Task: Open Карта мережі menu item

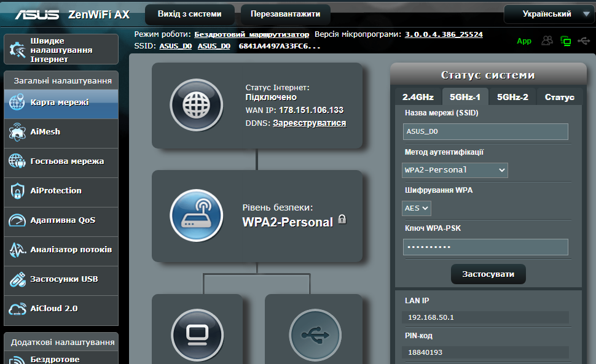Action: [x=61, y=104]
